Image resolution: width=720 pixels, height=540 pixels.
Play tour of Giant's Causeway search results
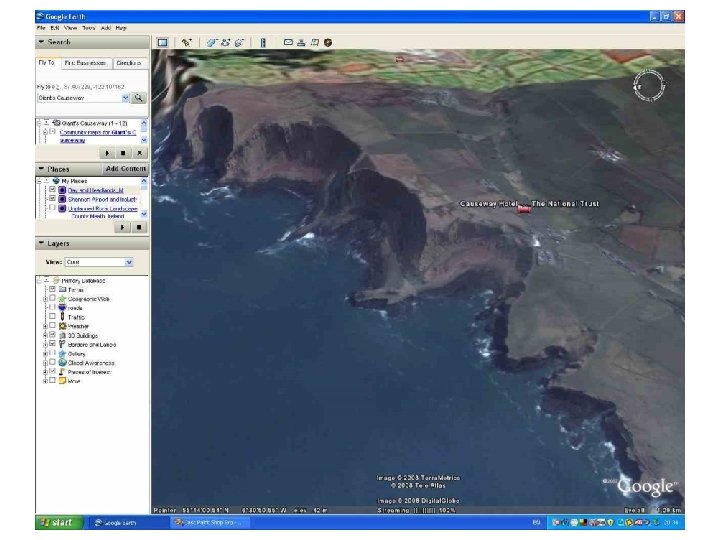tap(107, 153)
